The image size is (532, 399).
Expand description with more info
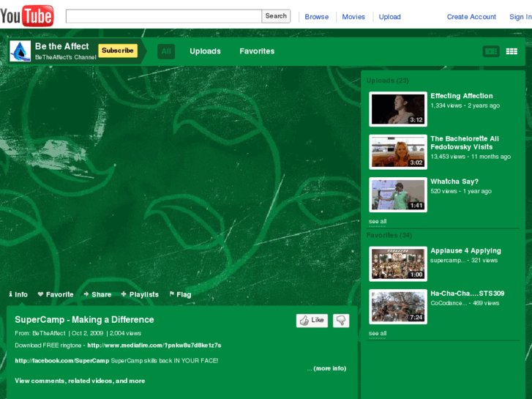pyautogui.click(x=330, y=368)
